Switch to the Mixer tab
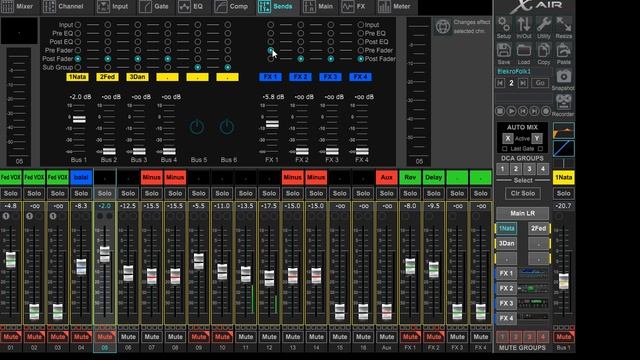Image resolution: width=640 pixels, height=360 pixels. 18,6
